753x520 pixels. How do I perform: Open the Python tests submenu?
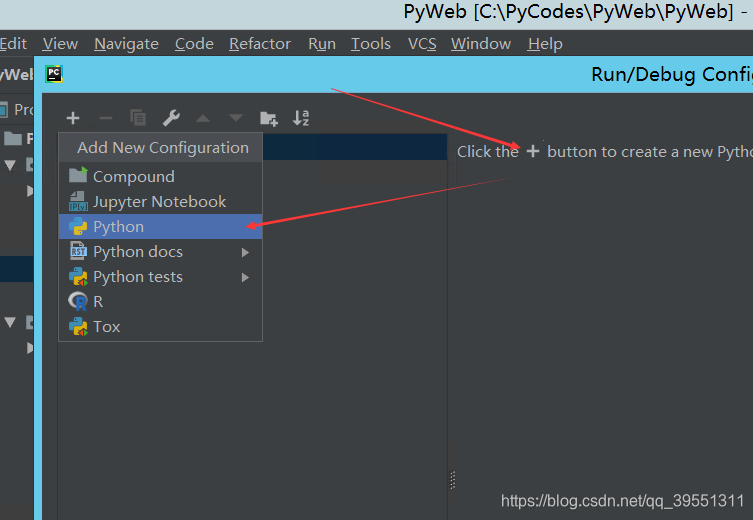pyautogui.click(x=160, y=277)
